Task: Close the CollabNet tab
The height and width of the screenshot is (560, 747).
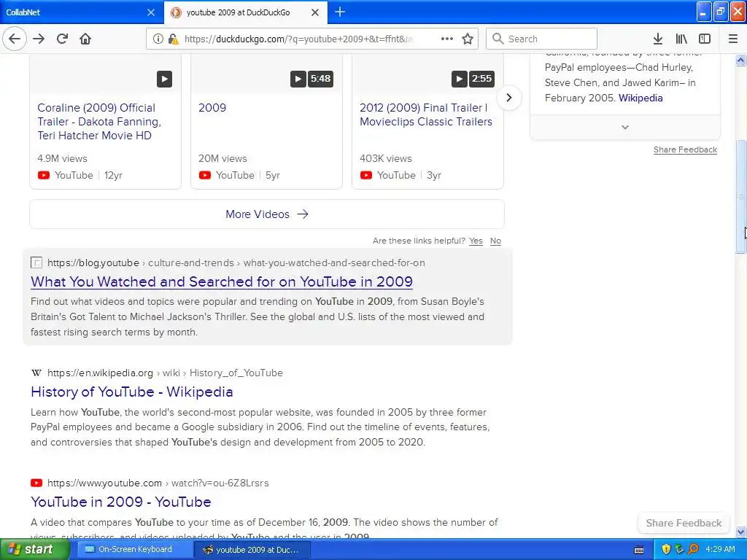Action: 150,12
